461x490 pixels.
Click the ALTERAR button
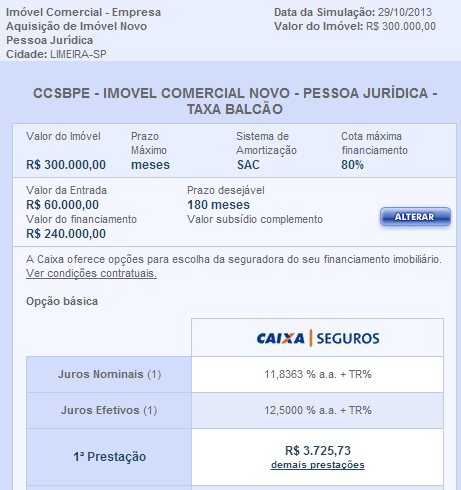point(415,217)
